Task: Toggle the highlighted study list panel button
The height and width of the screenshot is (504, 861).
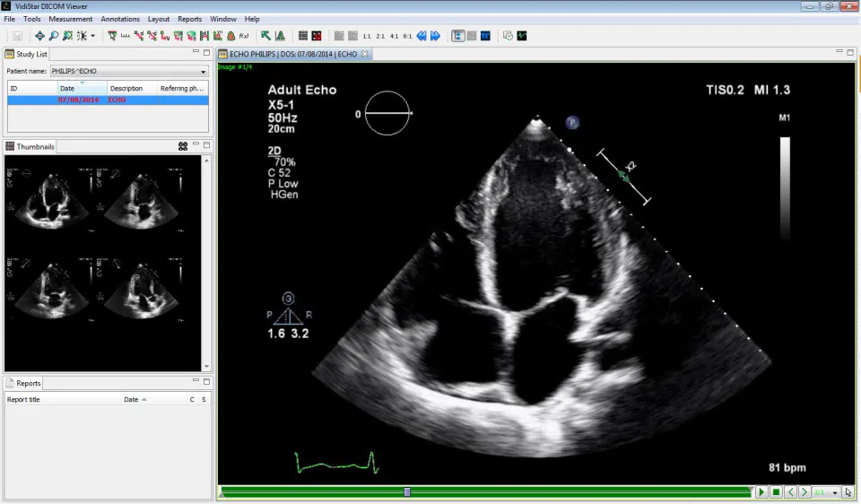Action: (458, 36)
